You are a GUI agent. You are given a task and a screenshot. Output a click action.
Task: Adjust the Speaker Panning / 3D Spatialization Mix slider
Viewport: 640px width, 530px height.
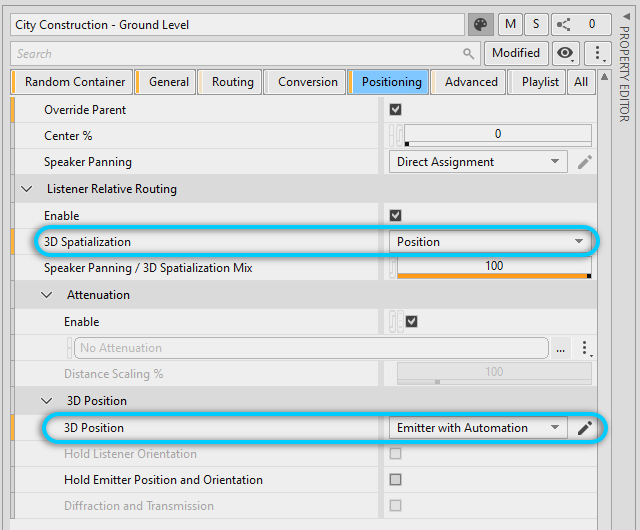[494, 268]
